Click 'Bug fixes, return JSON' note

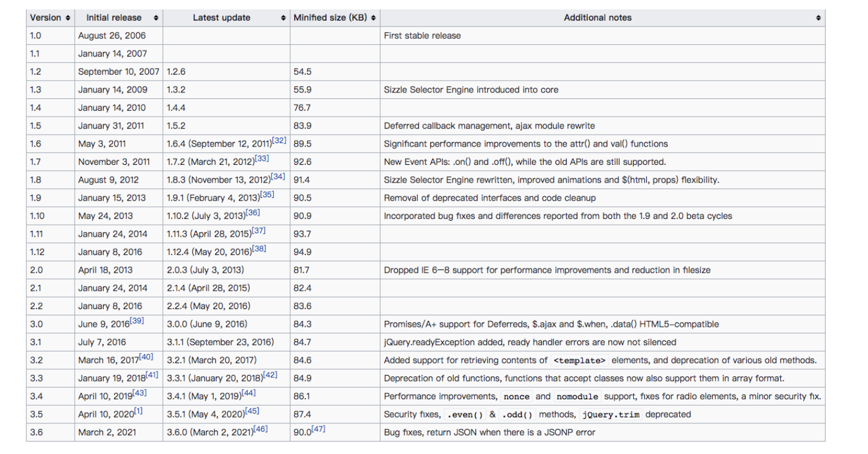490,432
